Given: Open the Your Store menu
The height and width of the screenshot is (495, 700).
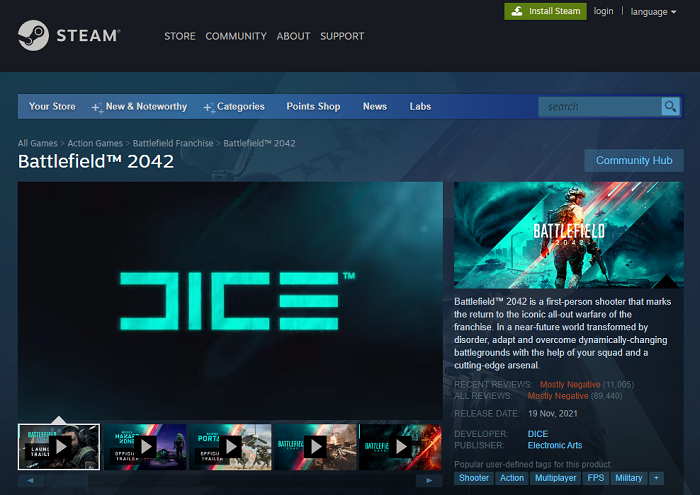Looking at the screenshot, I should click(x=52, y=107).
